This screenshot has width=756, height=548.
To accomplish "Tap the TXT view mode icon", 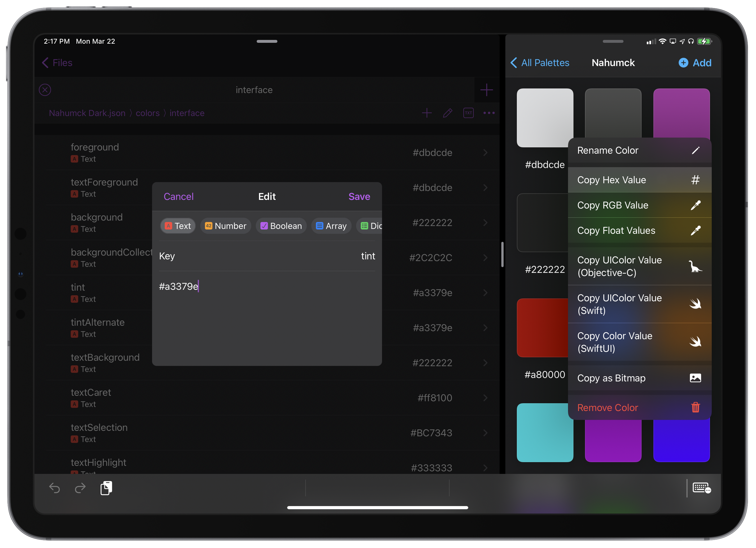I will [x=468, y=113].
